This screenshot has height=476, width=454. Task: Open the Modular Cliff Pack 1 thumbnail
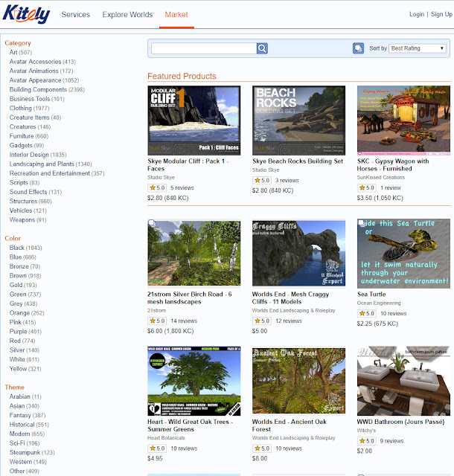coord(194,120)
